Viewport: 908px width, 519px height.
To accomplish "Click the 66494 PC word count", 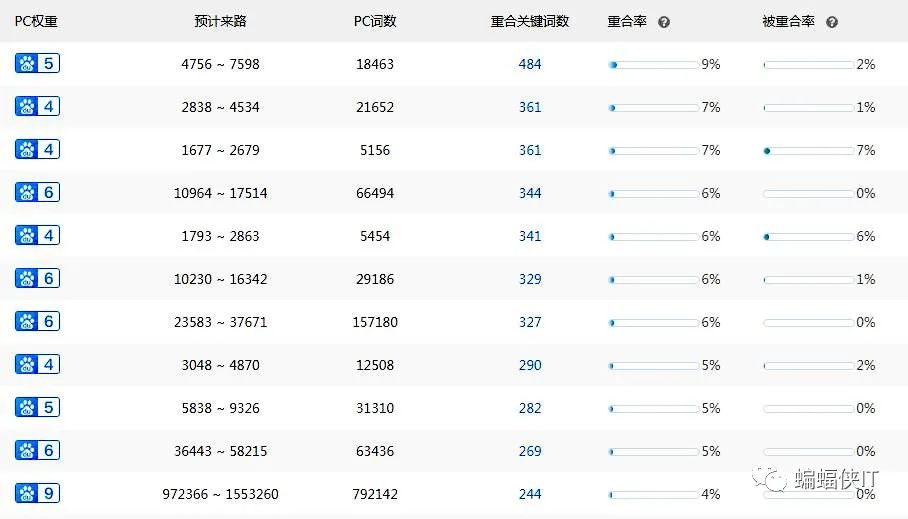I will tap(375, 193).
